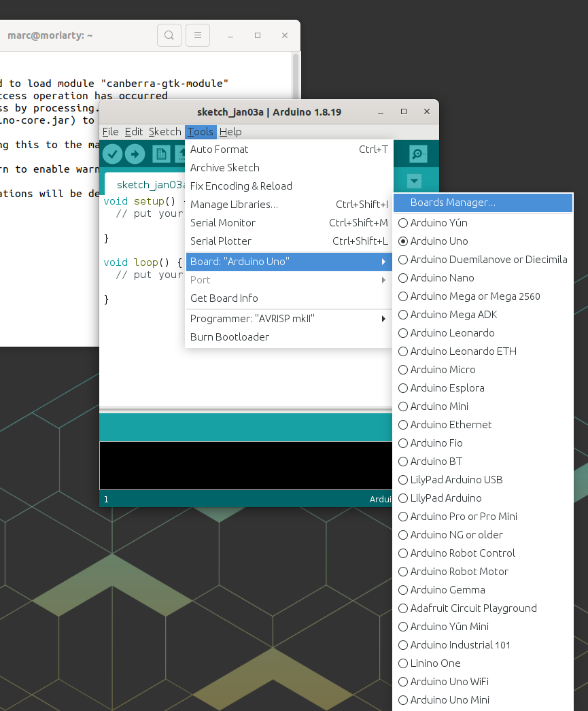Choose the Arduino Fio board
Viewport: 588px width, 711px height.
click(x=483, y=443)
